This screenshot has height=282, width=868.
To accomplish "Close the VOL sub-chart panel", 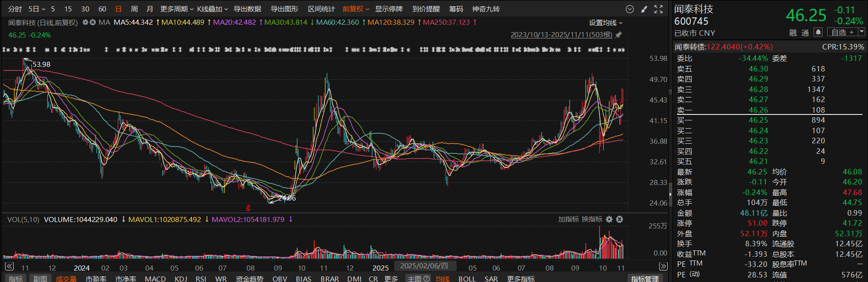I will [619, 219].
